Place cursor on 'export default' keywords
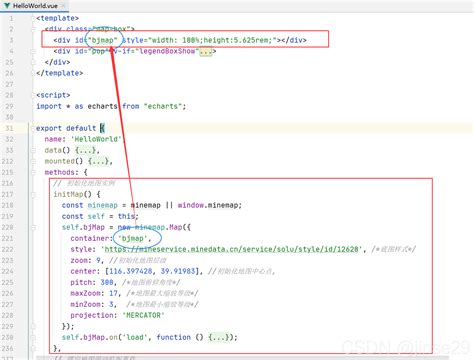The width and height of the screenshot is (474, 360). [x=66, y=128]
